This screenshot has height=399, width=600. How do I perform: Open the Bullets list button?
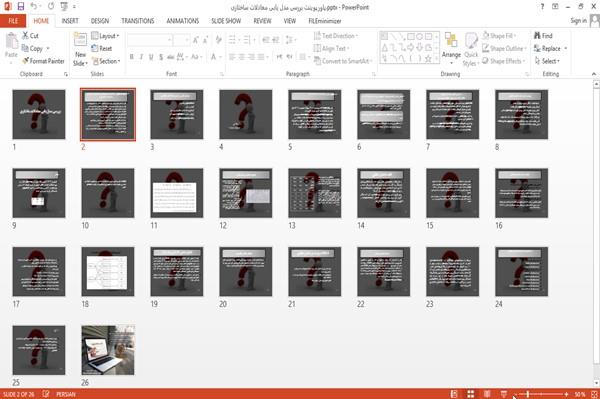(233, 39)
